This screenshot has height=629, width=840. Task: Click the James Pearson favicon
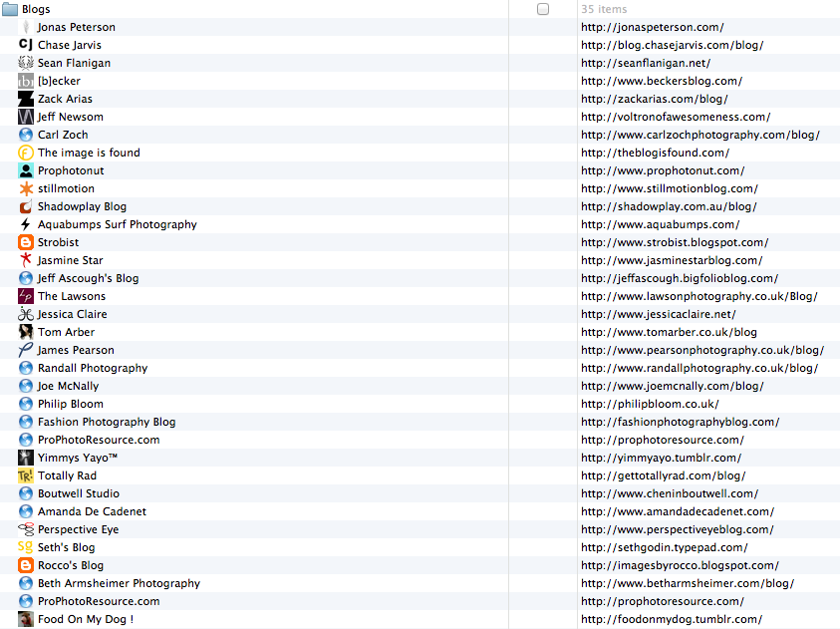26,350
